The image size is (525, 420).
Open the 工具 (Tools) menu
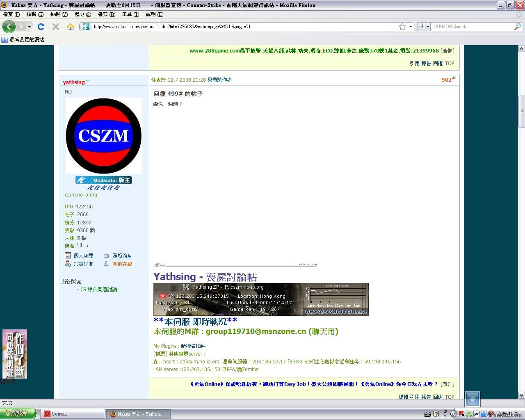tap(130, 14)
